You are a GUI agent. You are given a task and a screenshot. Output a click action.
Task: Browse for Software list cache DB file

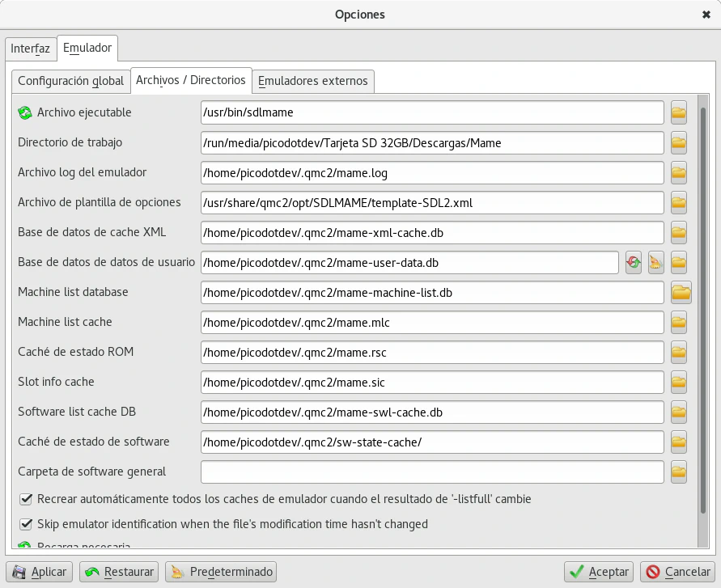tap(678, 412)
